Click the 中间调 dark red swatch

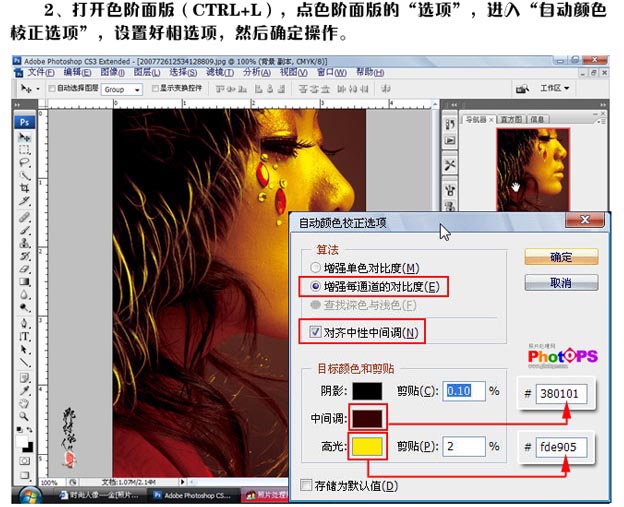tap(367, 418)
